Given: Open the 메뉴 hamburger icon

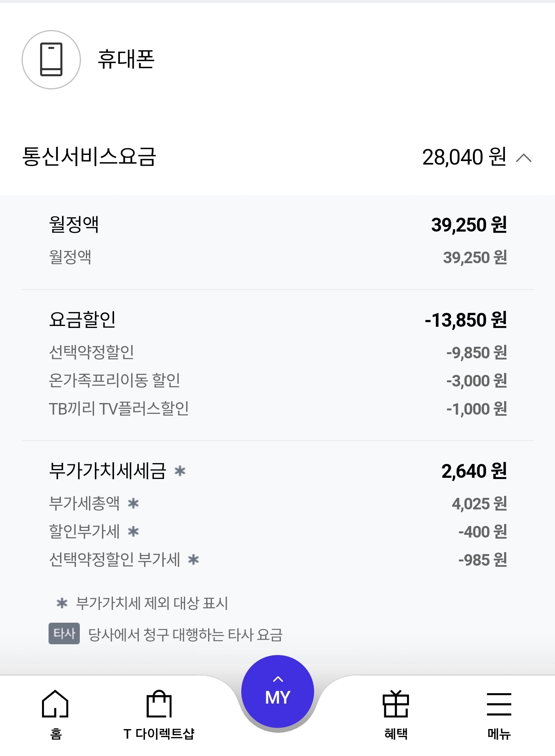Looking at the screenshot, I should 499,704.
